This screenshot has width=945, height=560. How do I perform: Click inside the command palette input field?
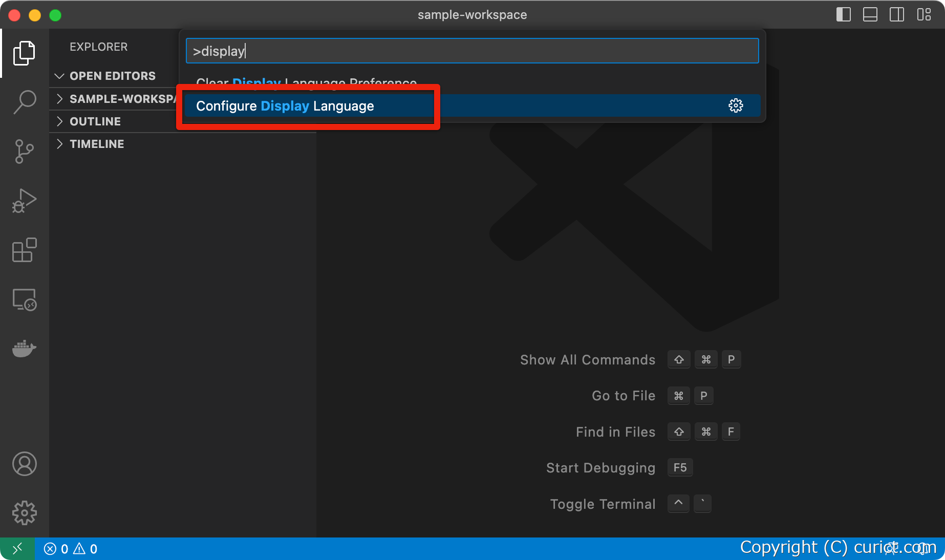[471, 51]
